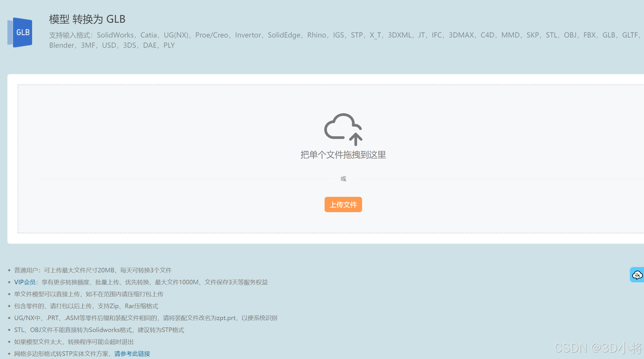
Task: Click the CSDN @3D小将 watermark
Action: click(x=598, y=348)
